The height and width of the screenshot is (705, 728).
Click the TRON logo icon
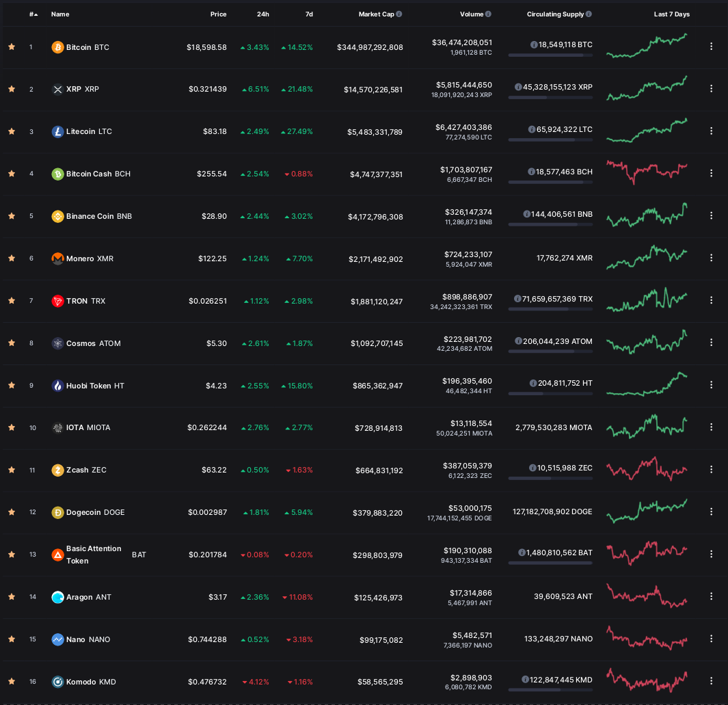tap(57, 302)
